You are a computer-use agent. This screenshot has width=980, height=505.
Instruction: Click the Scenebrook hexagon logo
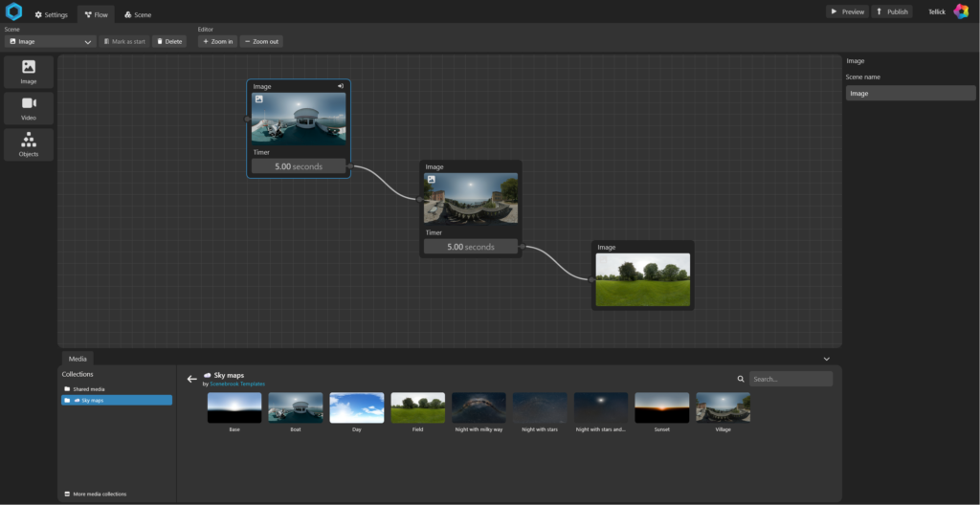13,12
